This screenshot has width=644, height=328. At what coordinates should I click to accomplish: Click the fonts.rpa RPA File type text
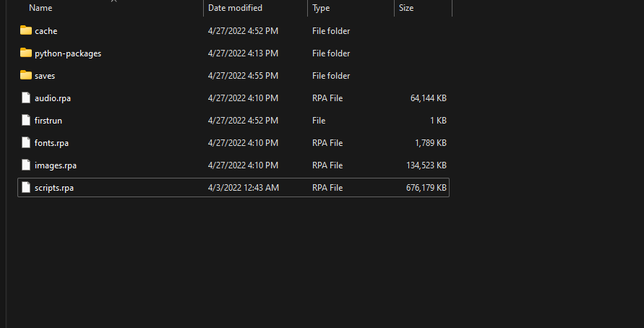tap(329, 143)
